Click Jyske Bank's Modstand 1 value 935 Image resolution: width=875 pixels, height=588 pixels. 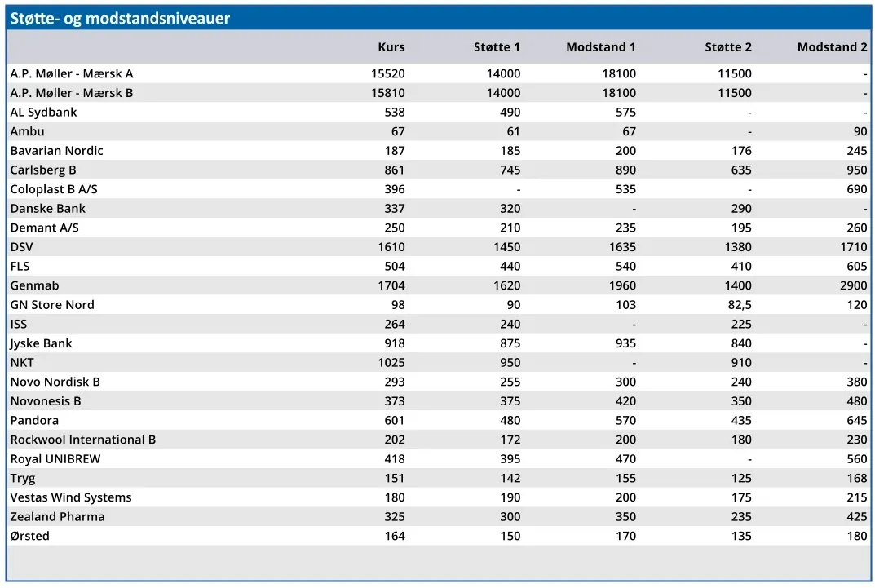tap(625, 343)
